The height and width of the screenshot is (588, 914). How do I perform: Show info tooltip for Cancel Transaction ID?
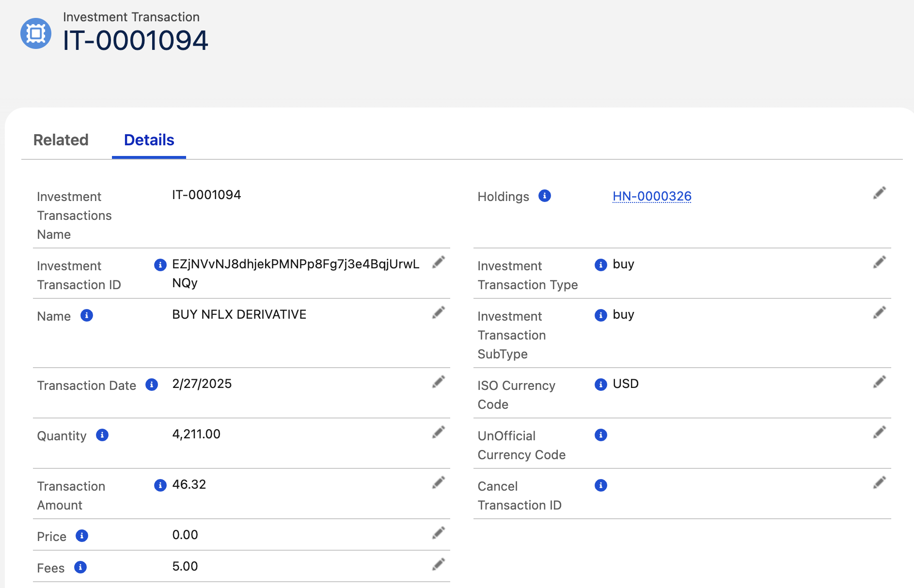(x=601, y=485)
